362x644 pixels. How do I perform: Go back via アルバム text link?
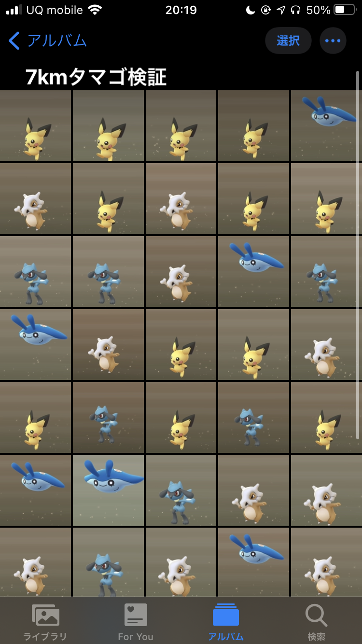pos(57,41)
